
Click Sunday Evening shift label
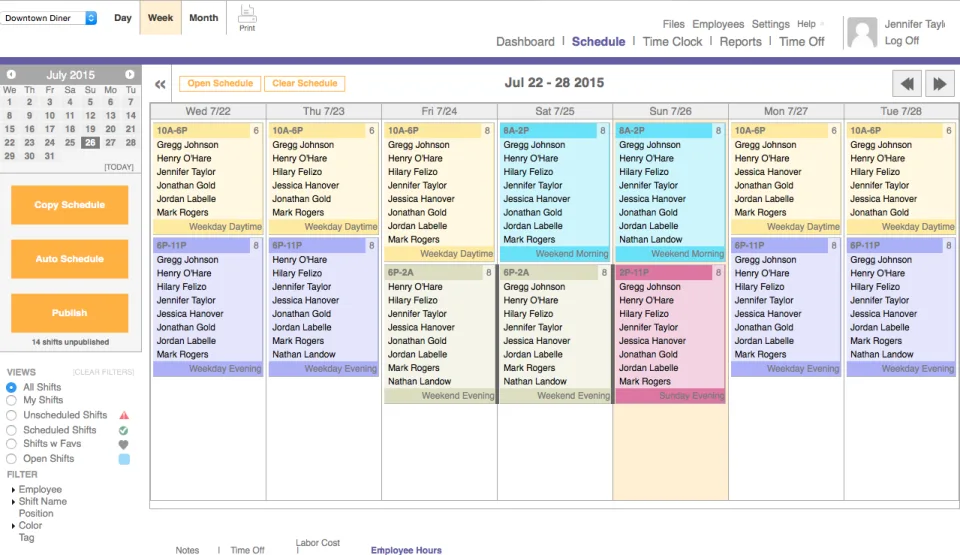click(x=691, y=396)
